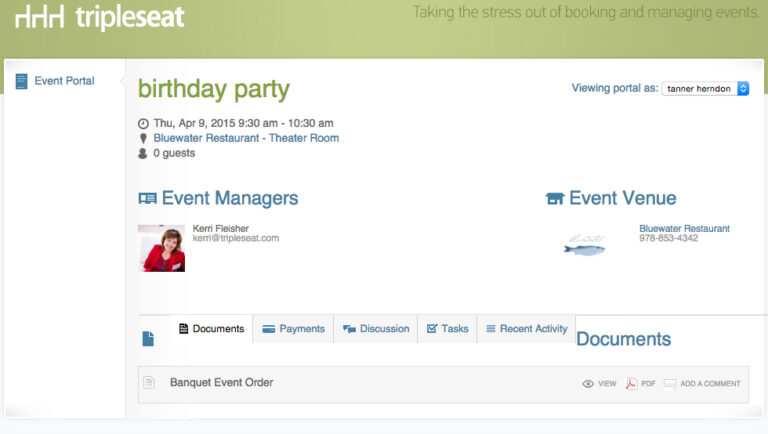Click the guests person icon
Viewport: 768px width, 434px height.
(x=143, y=154)
